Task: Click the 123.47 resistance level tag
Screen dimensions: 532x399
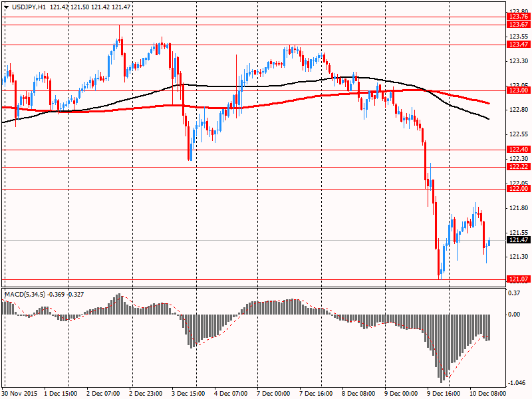Action: (518, 45)
